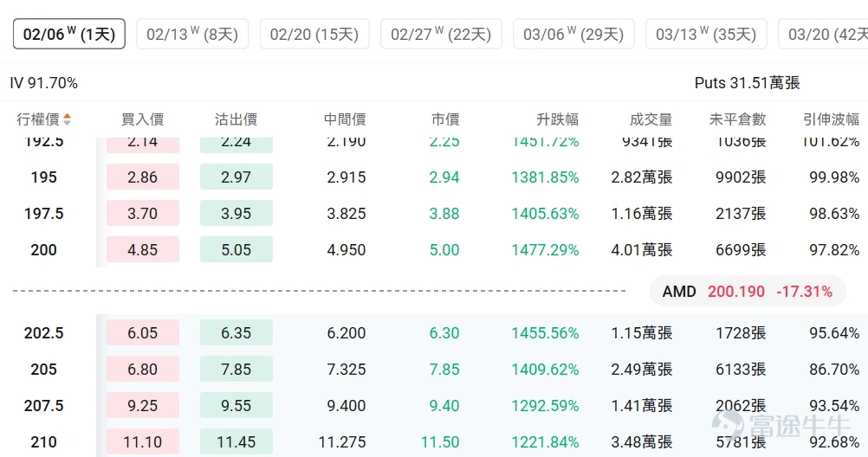868x457 pixels.
Task: Click the 未平倉數 column header
Action: click(737, 119)
